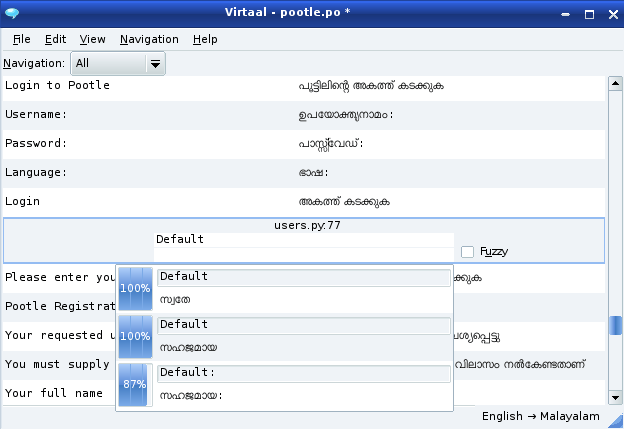The height and width of the screenshot is (429, 624).
Task: Close the Virtaal window
Action: coord(613,14)
